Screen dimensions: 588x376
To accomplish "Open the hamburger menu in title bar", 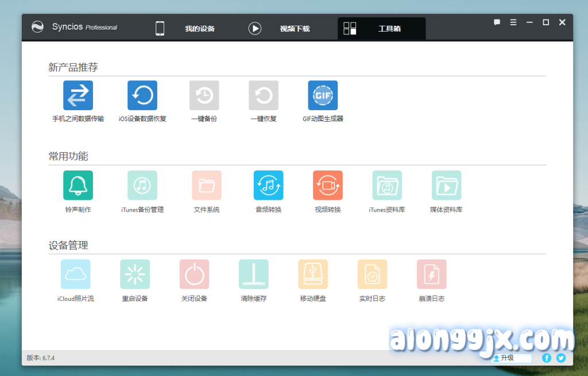I will 513,22.
